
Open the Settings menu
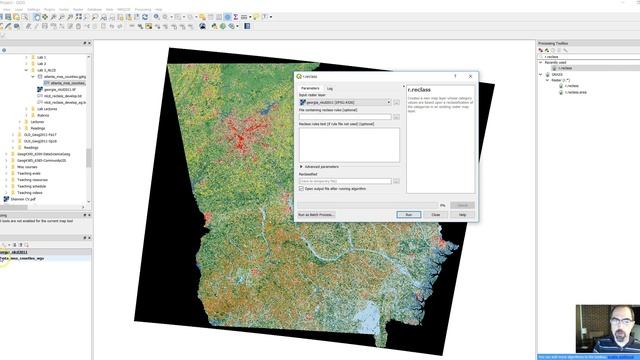[x=33, y=9]
